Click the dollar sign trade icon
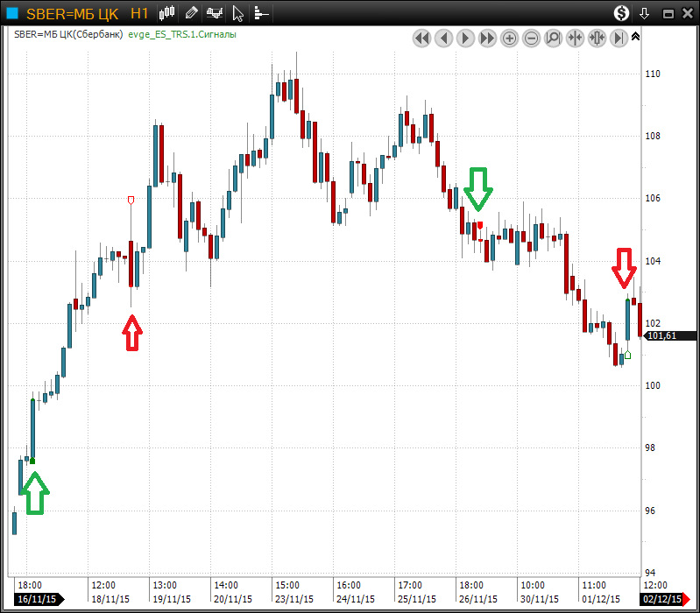The image size is (700, 613). point(621,13)
